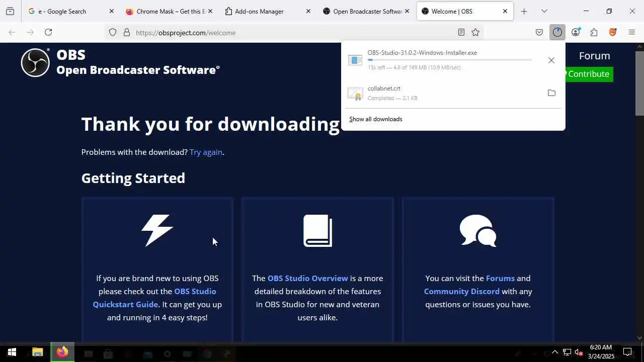The width and height of the screenshot is (644, 362).
Task: Cancel the OBS-Studio installer download
Action: coord(551,60)
